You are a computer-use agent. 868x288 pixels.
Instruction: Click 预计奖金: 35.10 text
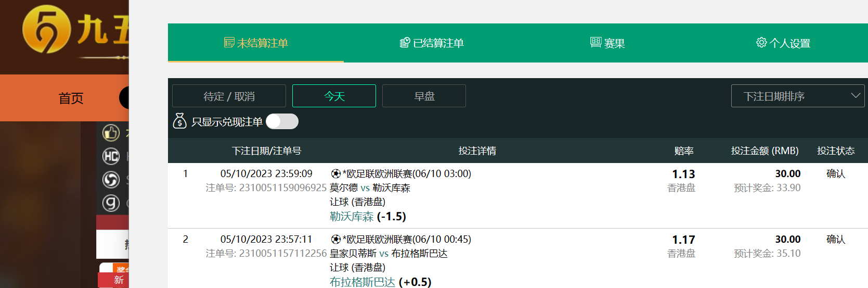767,253
